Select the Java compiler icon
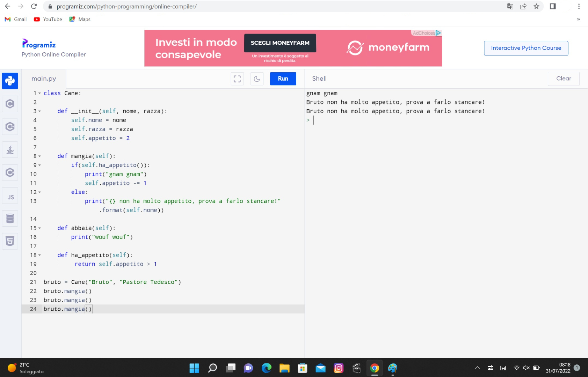The height and width of the screenshot is (377, 588). (x=10, y=149)
